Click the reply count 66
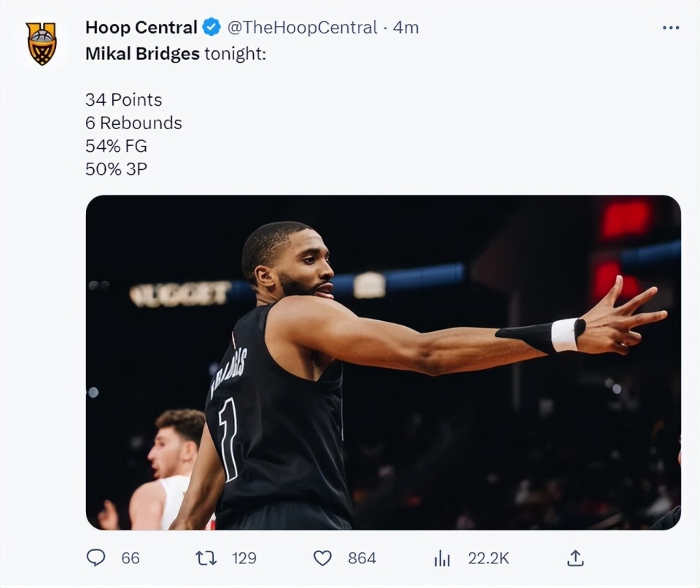The width and height of the screenshot is (700, 588). tap(131, 558)
